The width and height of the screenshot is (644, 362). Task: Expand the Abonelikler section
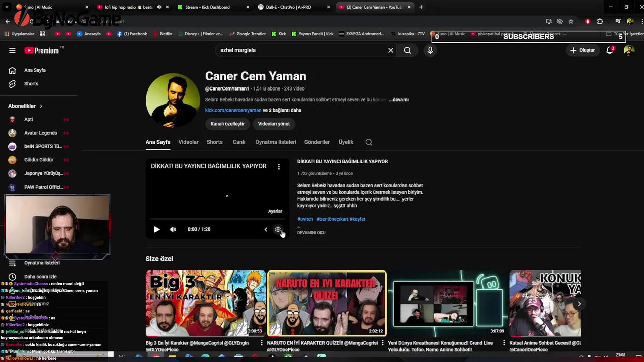(x=25, y=106)
